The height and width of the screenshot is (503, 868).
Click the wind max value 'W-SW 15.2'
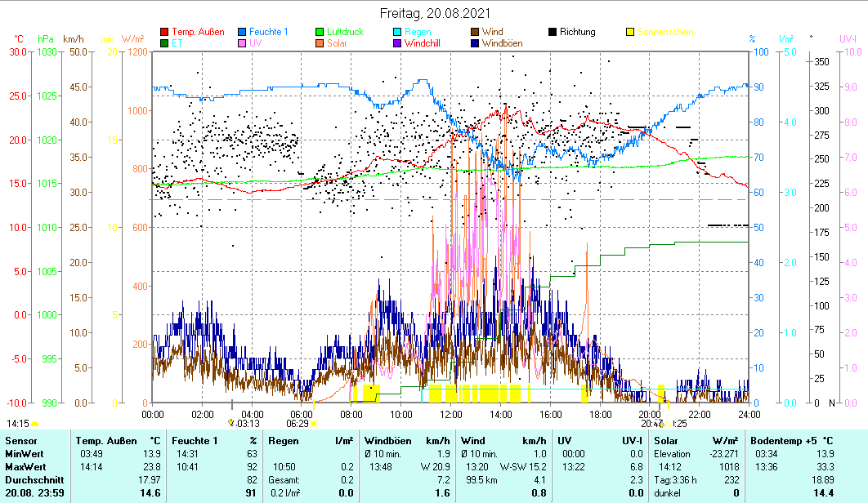point(523,467)
